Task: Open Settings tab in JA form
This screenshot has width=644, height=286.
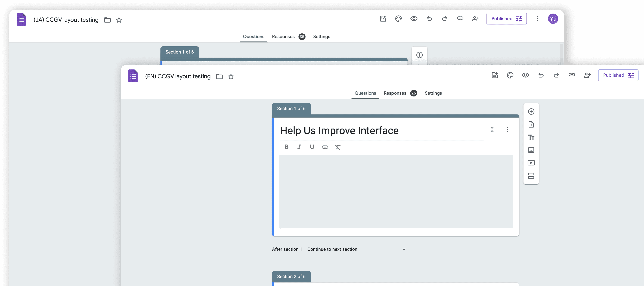Action: [x=321, y=37]
